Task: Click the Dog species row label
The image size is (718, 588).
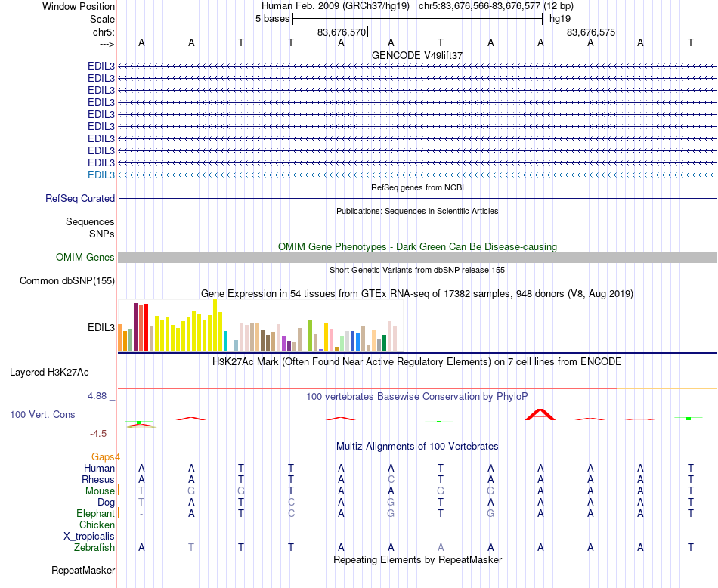Action: [x=107, y=503]
